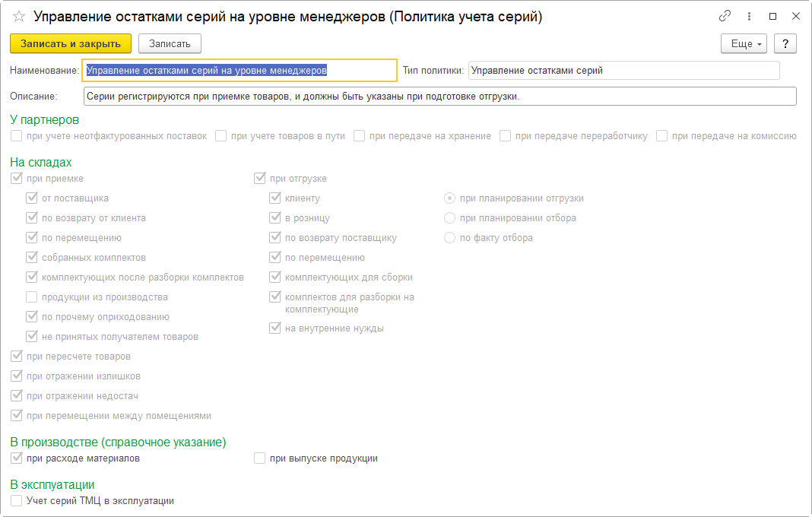Select 'при планировании отгрузки' radio button
The image size is (812, 517).
pyautogui.click(x=449, y=198)
